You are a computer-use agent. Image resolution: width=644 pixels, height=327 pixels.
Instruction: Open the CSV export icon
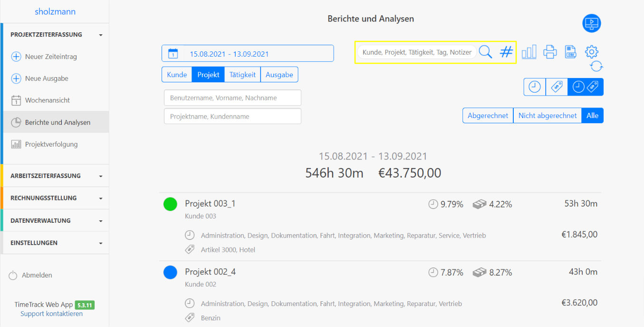[570, 52]
